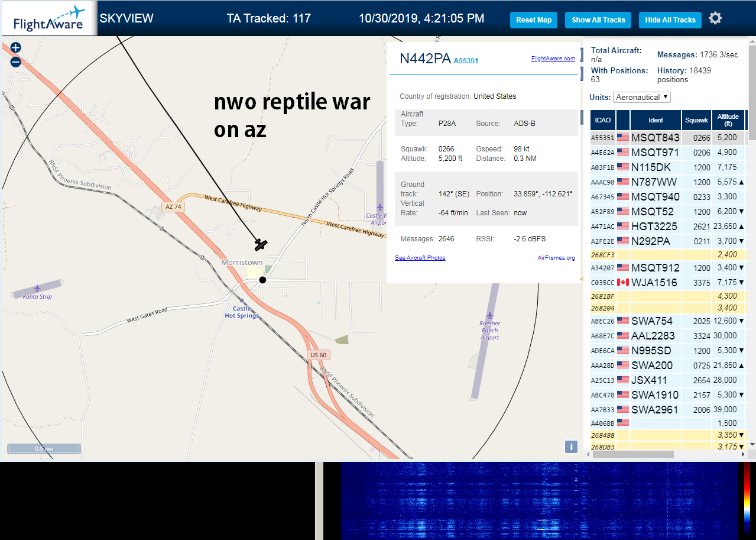Select the JSX411 aircraft row
The height and width of the screenshot is (540, 756).
click(x=668, y=380)
